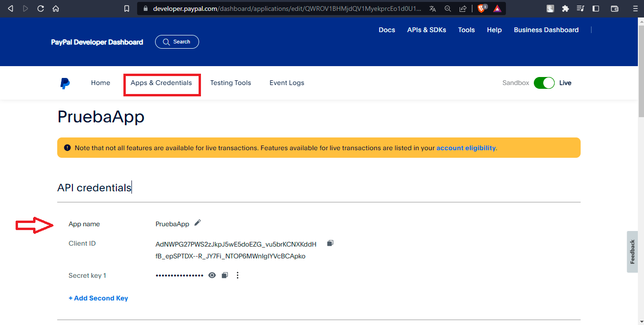Edit app name with pencil icon
This screenshot has width=644, height=325.
pyautogui.click(x=198, y=222)
